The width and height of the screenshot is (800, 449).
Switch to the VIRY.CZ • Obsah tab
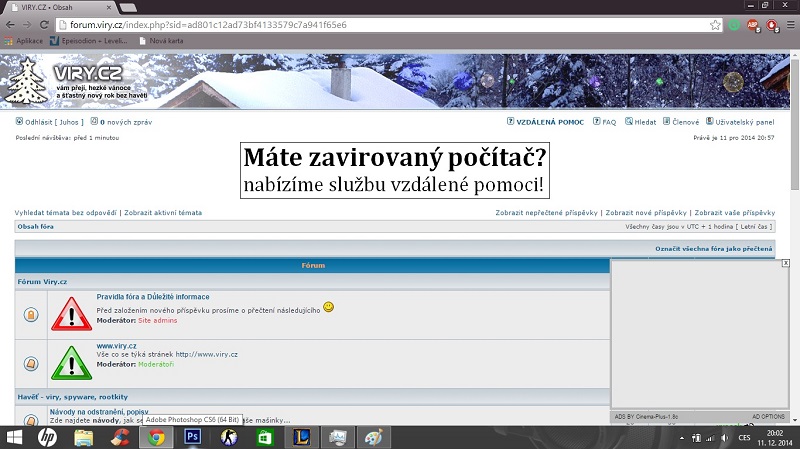coord(60,7)
